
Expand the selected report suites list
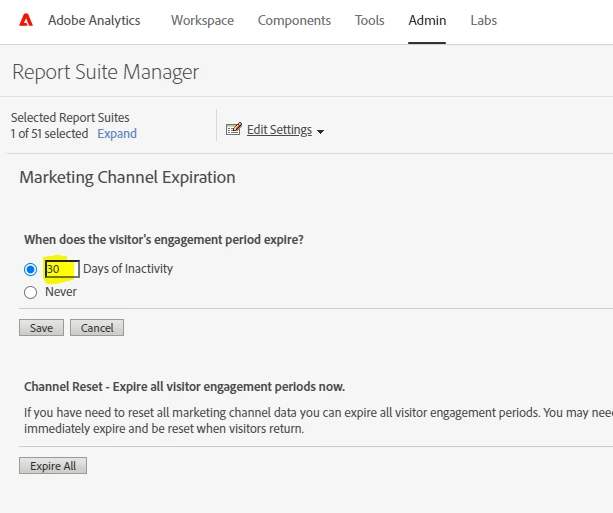pyautogui.click(x=117, y=134)
